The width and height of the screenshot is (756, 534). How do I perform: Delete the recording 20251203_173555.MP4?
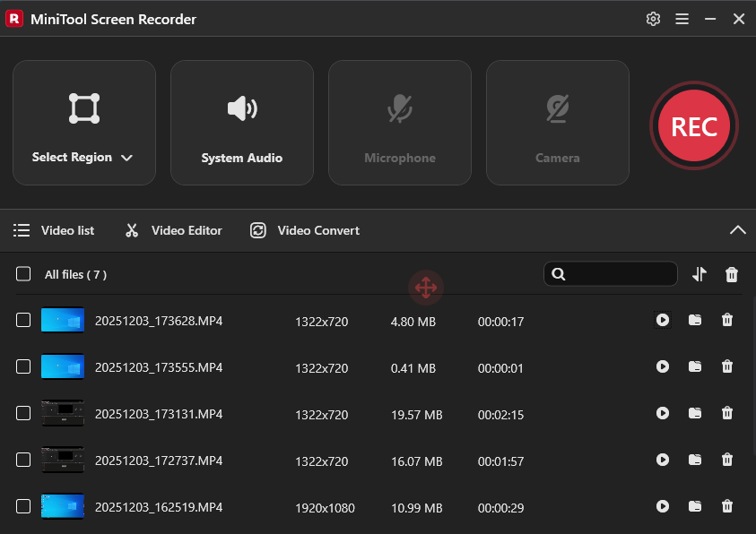[727, 366]
